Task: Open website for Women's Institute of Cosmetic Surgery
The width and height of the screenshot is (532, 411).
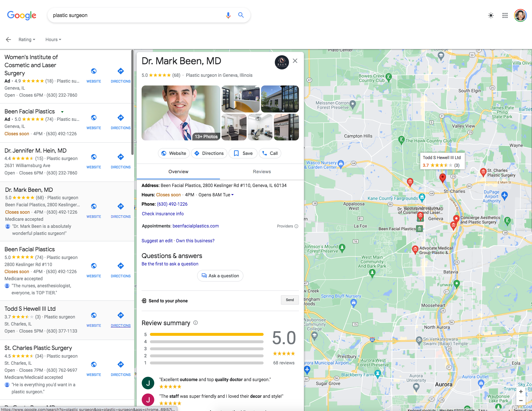Action: tap(94, 75)
